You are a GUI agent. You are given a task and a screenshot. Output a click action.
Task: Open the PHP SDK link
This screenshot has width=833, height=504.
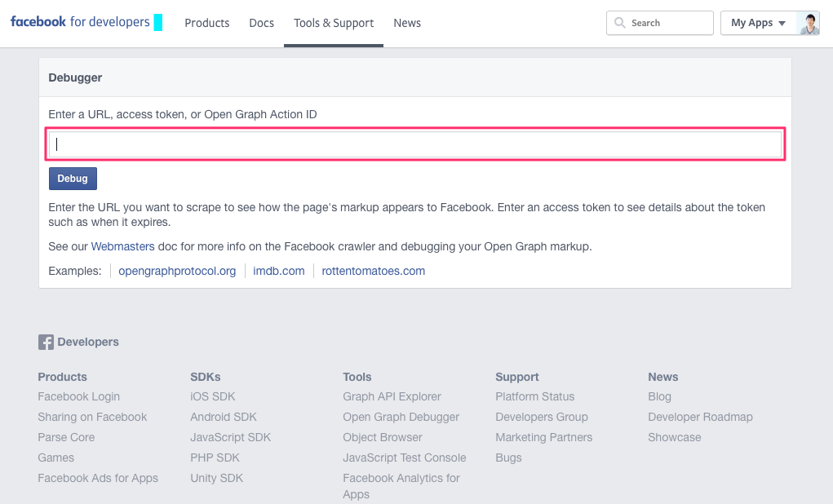click(215, 458)
